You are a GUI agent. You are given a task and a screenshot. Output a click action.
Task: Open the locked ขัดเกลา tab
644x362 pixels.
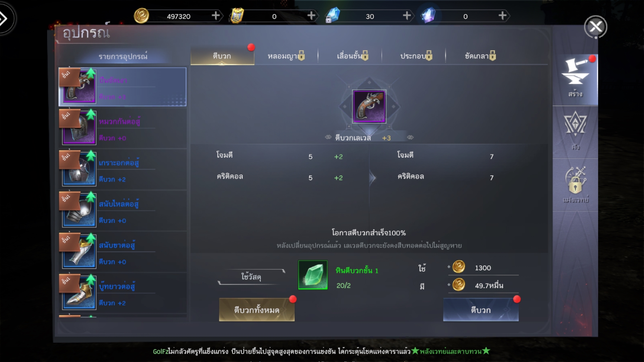click(x=480, y=56)
